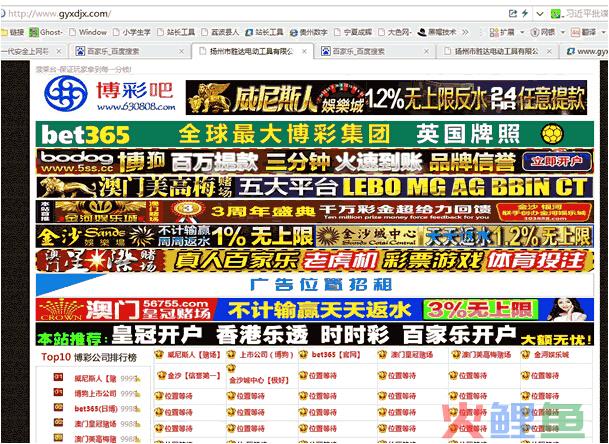Click the 广告位招租 banner

click(x=315, y=285)
